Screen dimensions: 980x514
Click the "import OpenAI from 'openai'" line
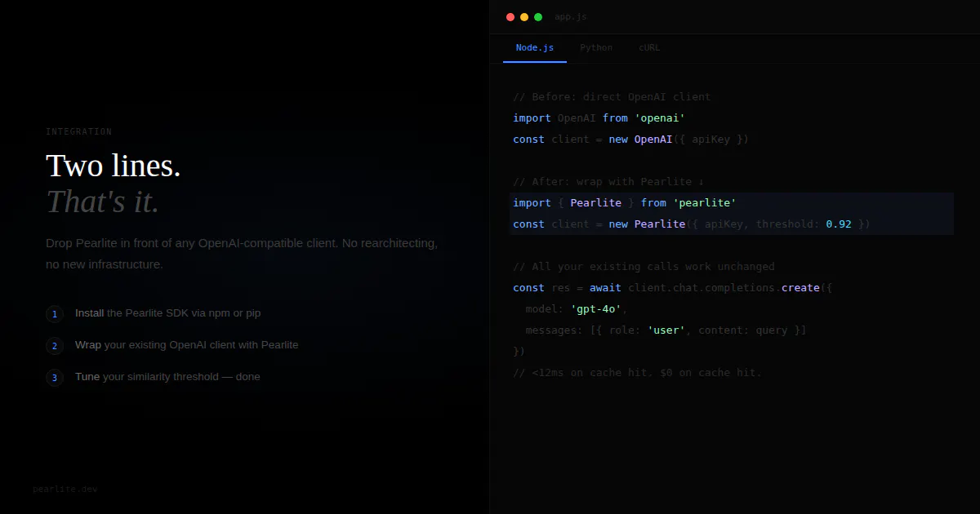point(599,117)
